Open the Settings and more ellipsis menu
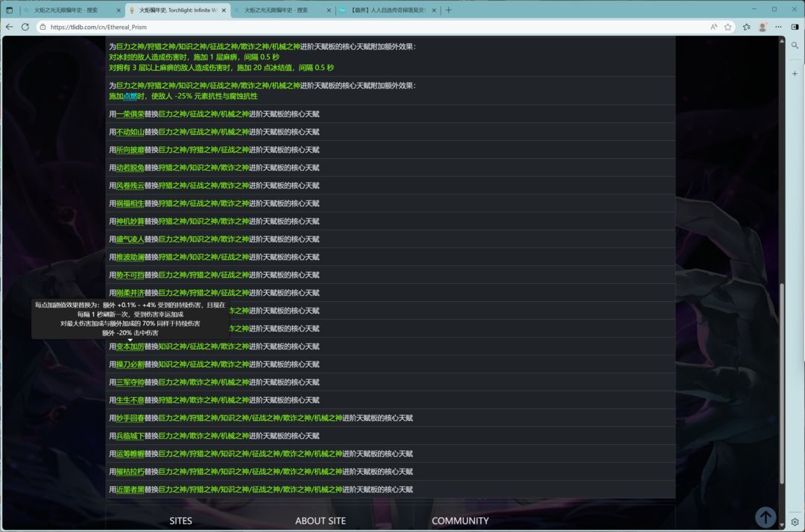 [779, 27]
